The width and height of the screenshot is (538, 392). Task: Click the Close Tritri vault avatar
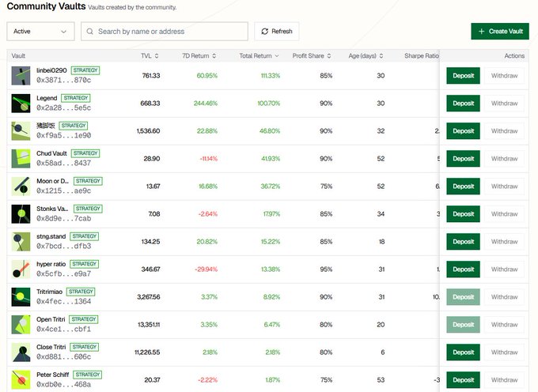point(21,352)
